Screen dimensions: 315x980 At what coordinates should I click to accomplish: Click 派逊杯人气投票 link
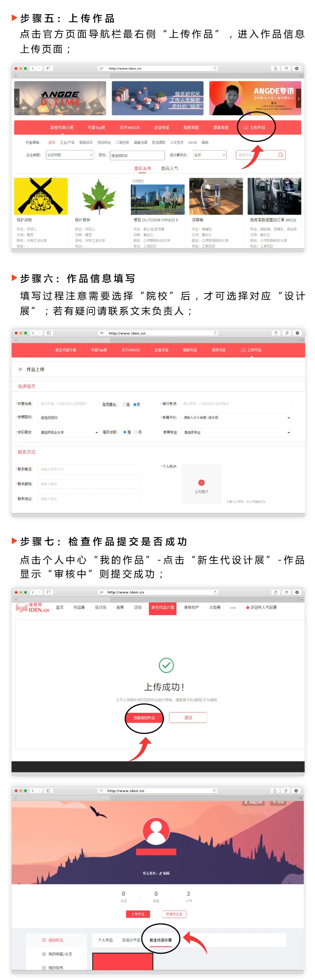coord(261,608)
